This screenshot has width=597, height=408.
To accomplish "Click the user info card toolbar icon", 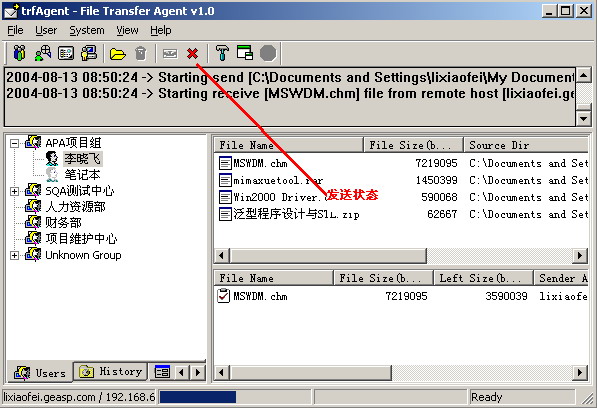I will (66, 53).
